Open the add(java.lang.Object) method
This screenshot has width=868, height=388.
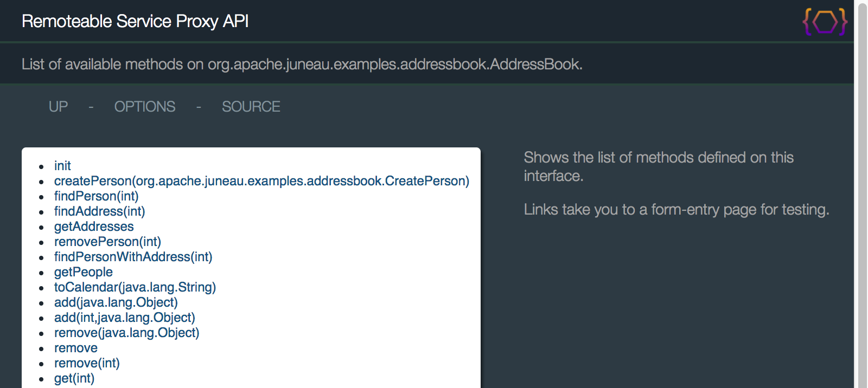pos(116,302)
